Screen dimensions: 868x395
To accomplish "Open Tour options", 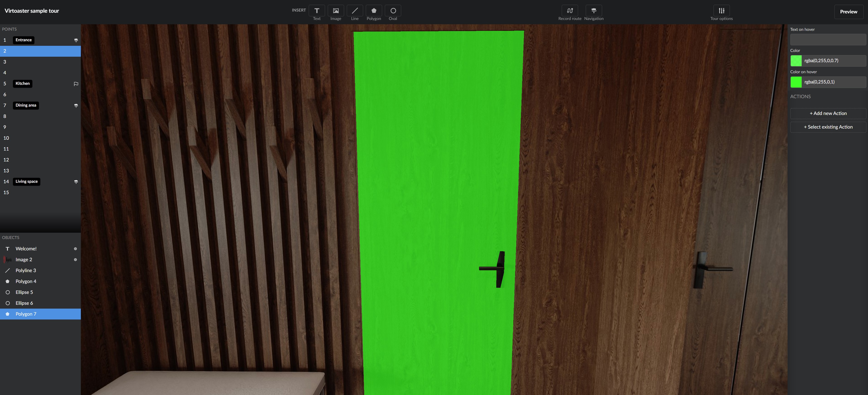I will pyautogui.click(x=721, y=11).
